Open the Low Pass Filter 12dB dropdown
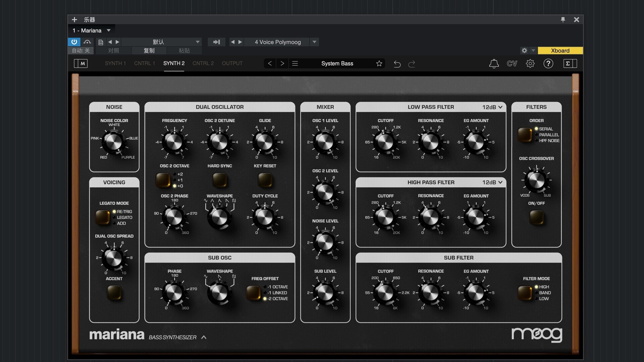Screen dimensions: 644x362 (492, 107)
